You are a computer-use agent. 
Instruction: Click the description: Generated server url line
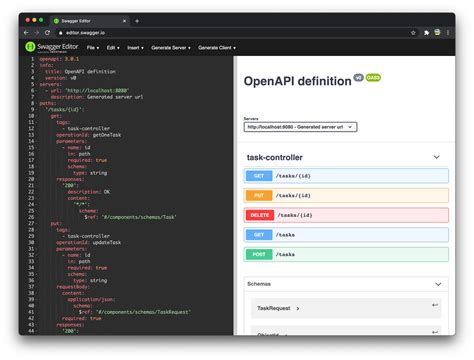pyautogui.click(x=97, y=97)
